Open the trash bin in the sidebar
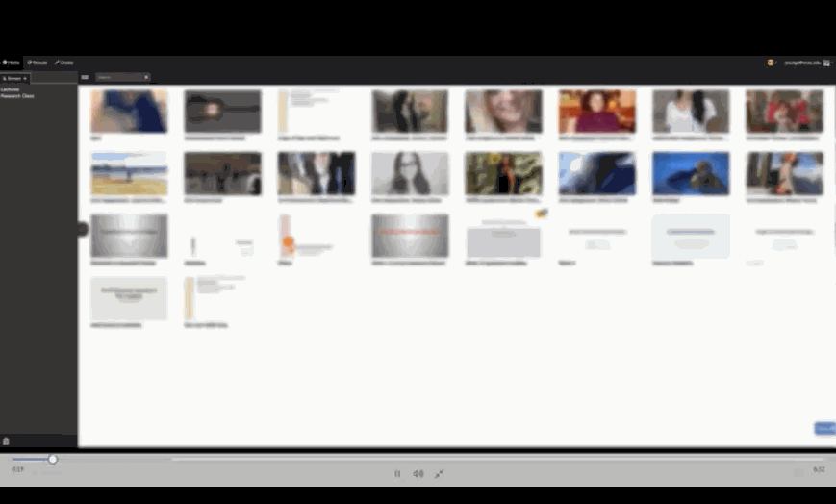Image resolution: width=836 pixels, height=504 pixels. (6, 441)
